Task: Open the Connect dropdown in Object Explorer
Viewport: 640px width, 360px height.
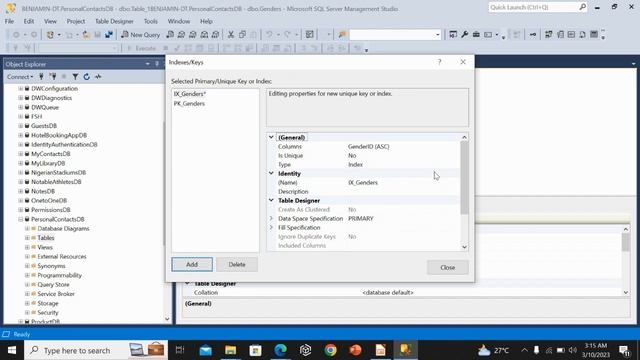Action: pyautogui.click(x=20, y=76)
